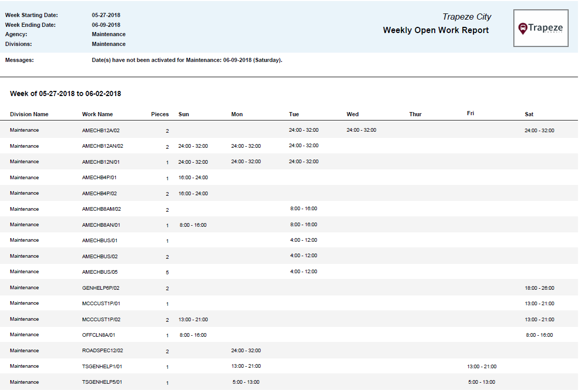Click the Week Ending Date value 06-09-2018

tap(106, 24)
